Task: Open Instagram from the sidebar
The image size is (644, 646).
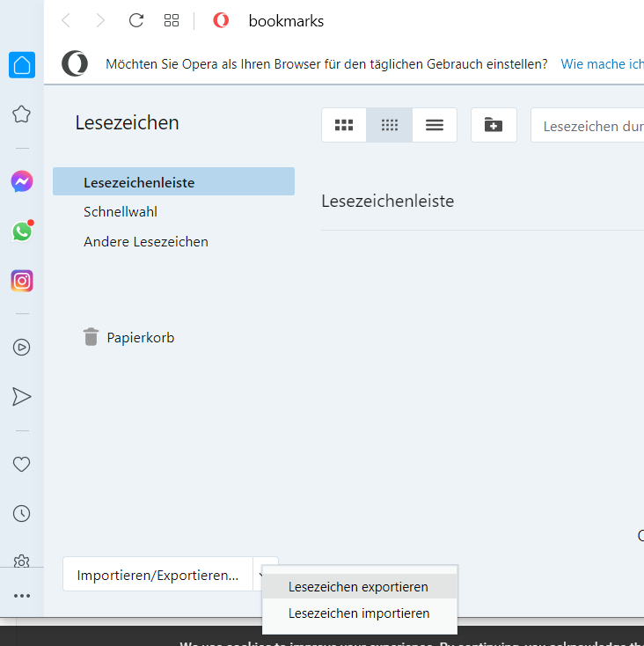Action: click(x=22, y=281)
